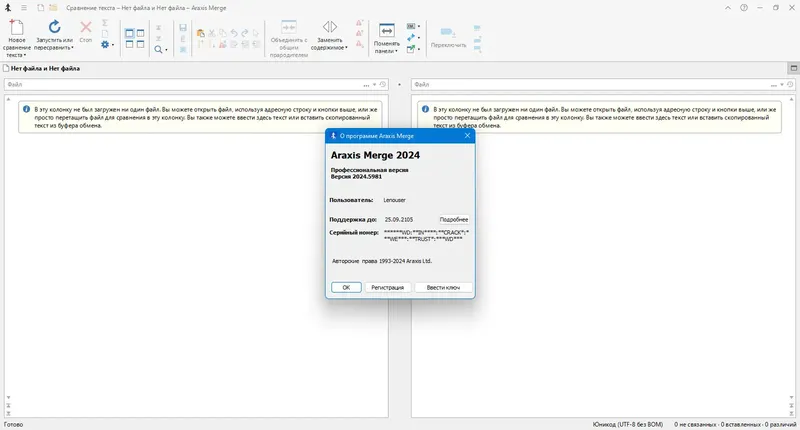This screenshot has height=430, width=800.
Task: Click the user name Lenouser
Action: [394, 200]
